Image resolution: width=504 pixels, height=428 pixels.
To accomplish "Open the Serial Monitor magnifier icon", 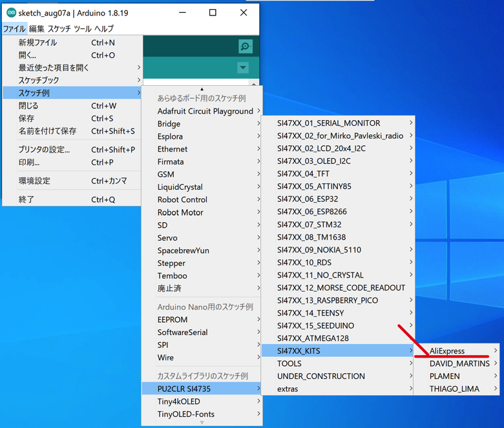I will tap(246, 46).
